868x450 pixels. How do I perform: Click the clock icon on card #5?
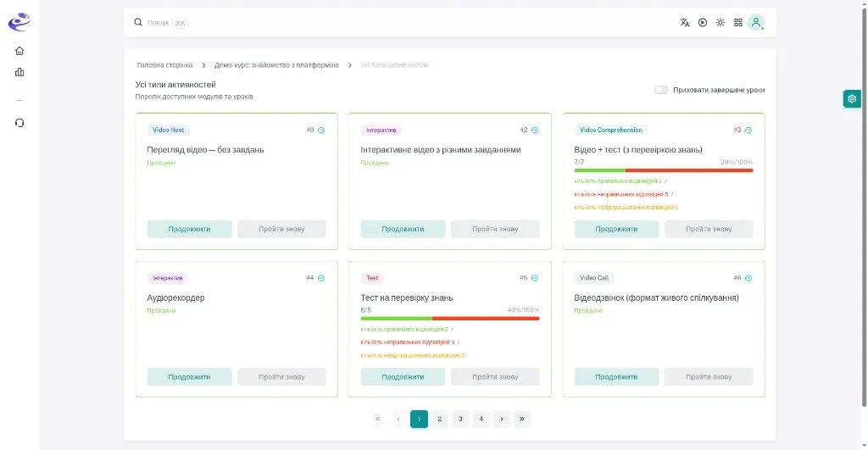click(x=535, y=278)
